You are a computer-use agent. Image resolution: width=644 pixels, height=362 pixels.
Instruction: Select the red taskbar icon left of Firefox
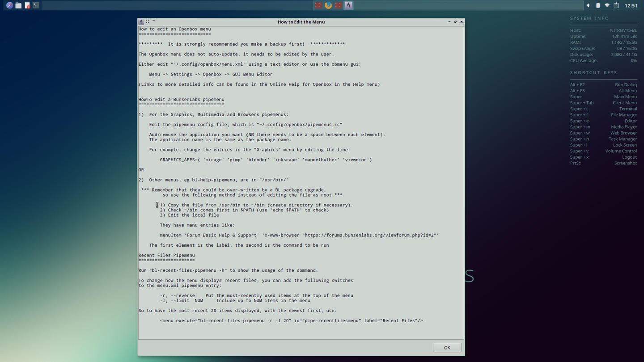coord(318,5)
